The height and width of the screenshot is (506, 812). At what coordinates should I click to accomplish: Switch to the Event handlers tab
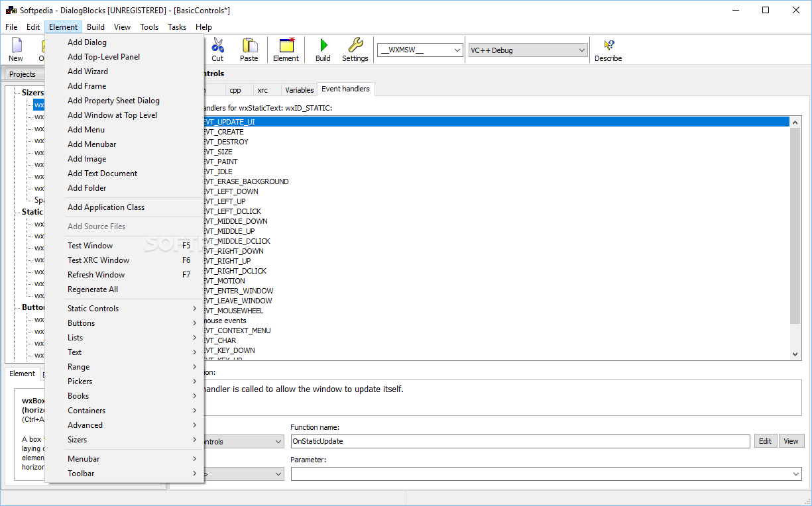coord(345,89)
